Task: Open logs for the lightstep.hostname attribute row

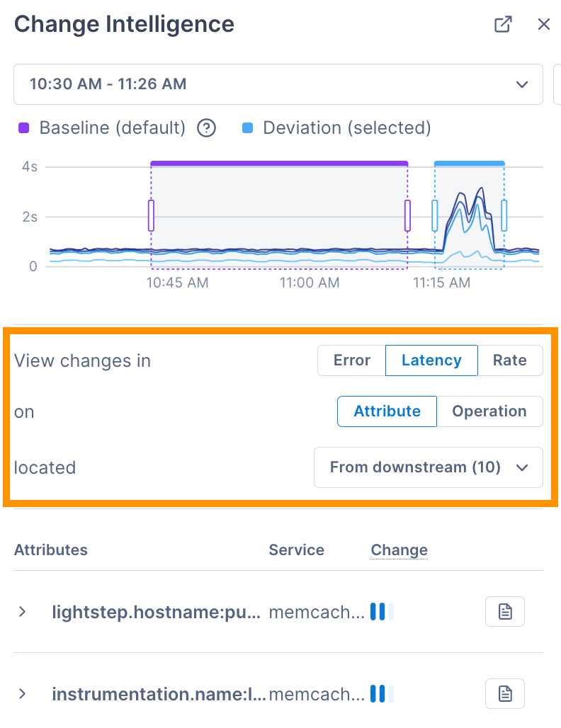Action: (x=504, y=611)
